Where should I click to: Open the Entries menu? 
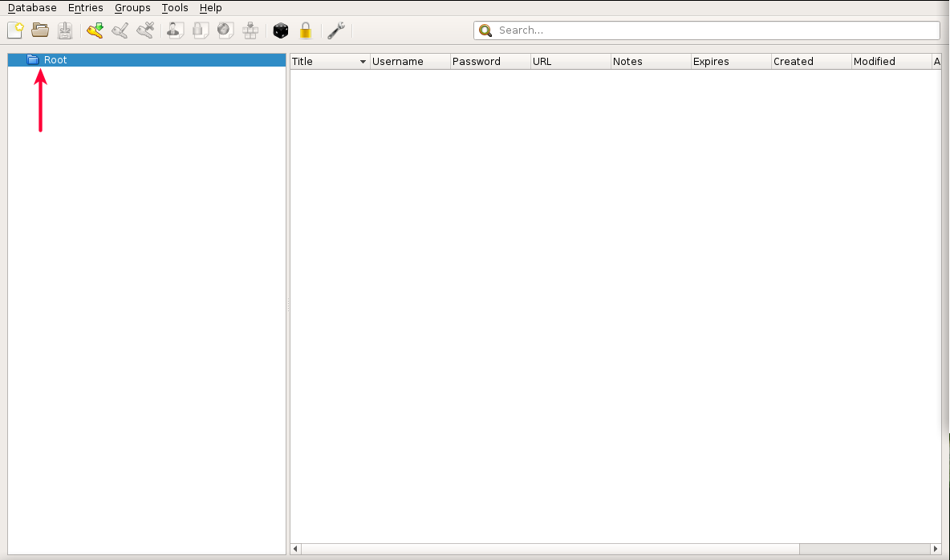point(86,8)
